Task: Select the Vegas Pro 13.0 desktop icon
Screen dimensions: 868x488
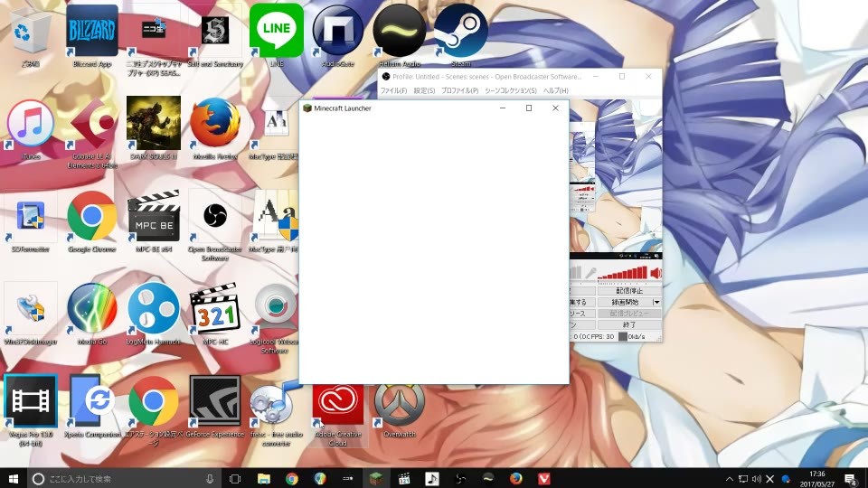Action: coord(31,410)
